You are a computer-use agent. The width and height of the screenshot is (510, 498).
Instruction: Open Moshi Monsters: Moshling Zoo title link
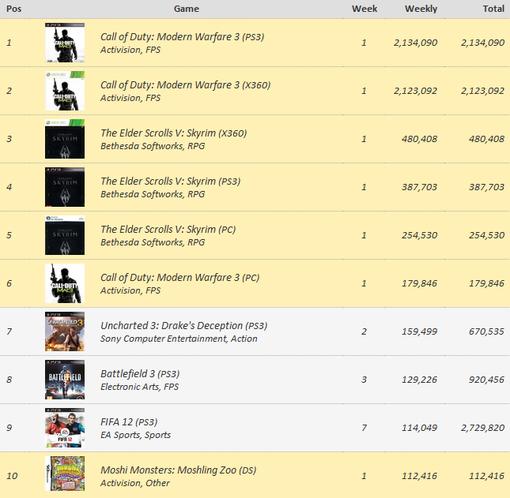pos(178,470)
